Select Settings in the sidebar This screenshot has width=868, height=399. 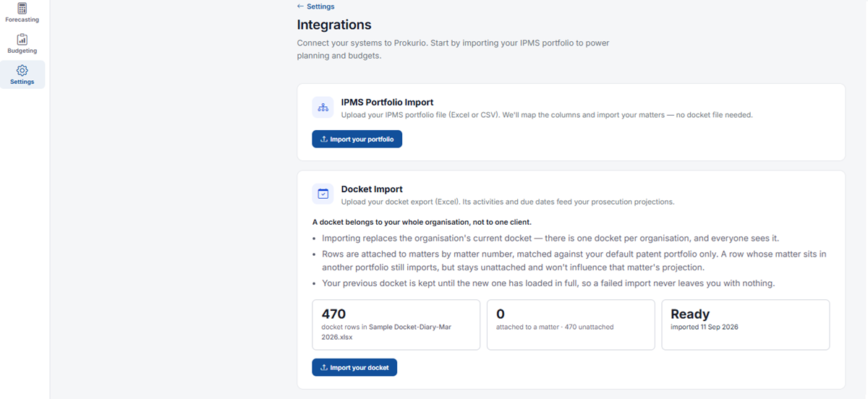point(22,74)
